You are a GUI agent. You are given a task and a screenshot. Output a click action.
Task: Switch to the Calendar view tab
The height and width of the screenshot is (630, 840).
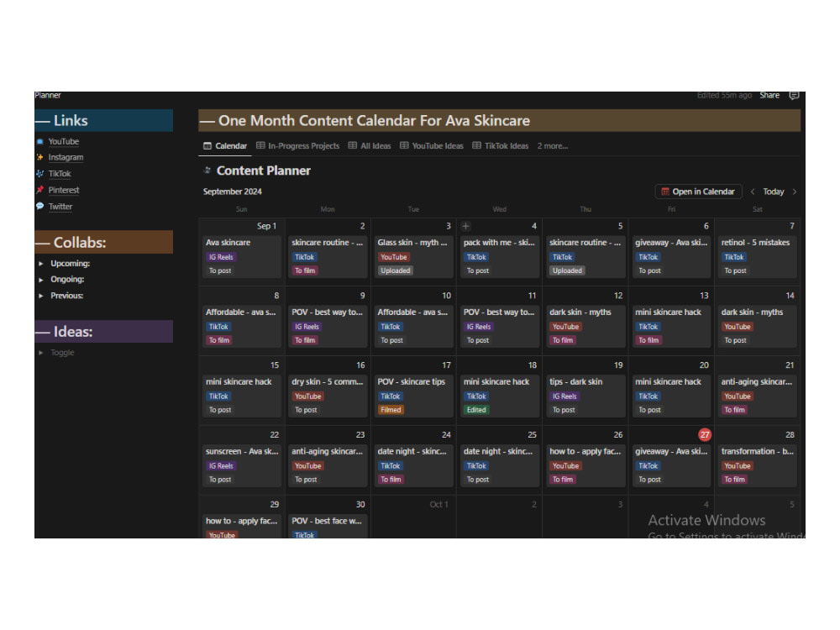pyautogui.click(x=225, y=145)
